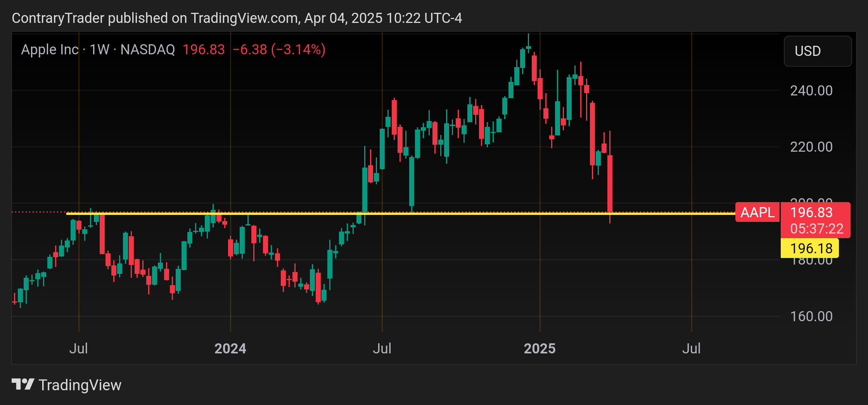Click the AAPL symbol price label
This screenshot has width=868, height=405.
coord(757,212)
